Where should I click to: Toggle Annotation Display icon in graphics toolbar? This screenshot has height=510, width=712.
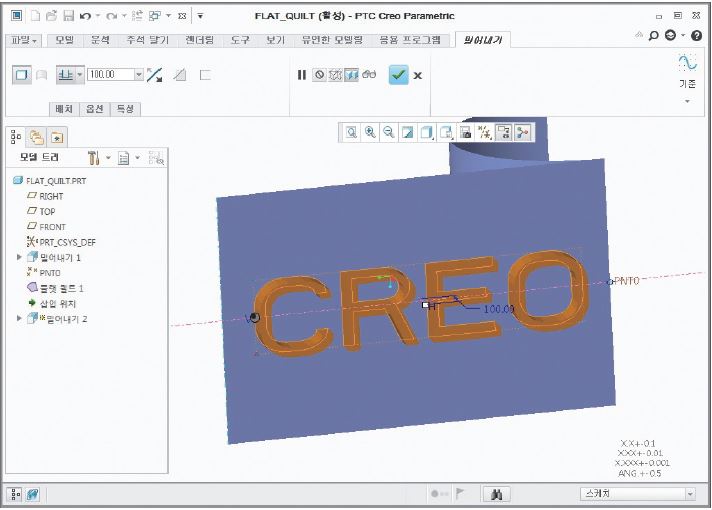504,133
